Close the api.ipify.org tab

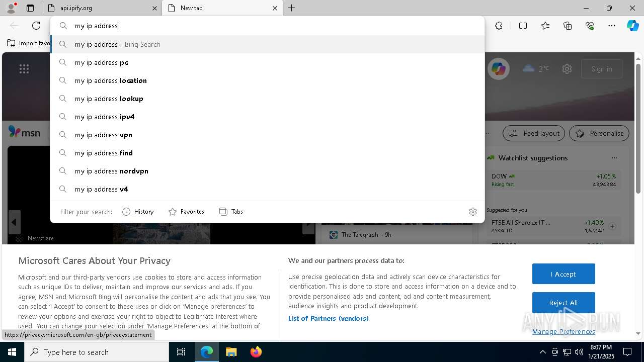(x=154, y=8)
